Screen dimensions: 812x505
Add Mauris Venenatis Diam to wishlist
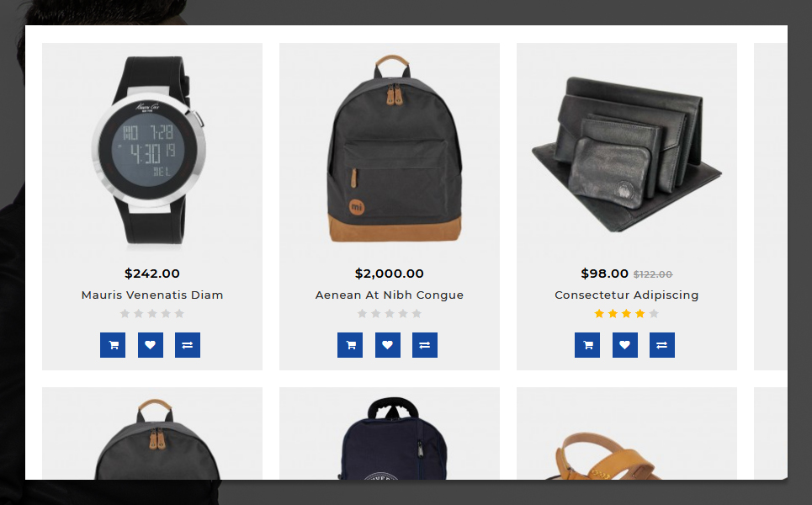[150, 345]
